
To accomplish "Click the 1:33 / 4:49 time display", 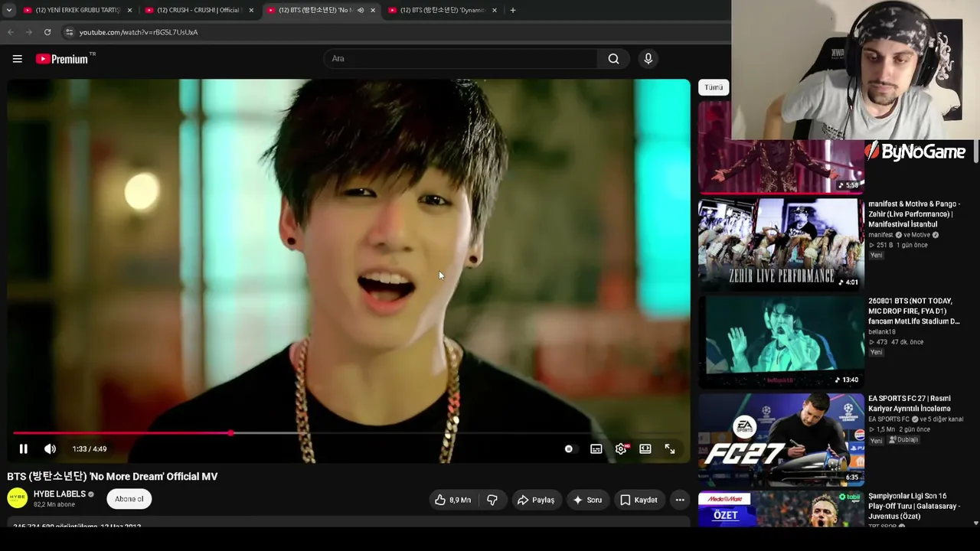I will tap(90, 449).
